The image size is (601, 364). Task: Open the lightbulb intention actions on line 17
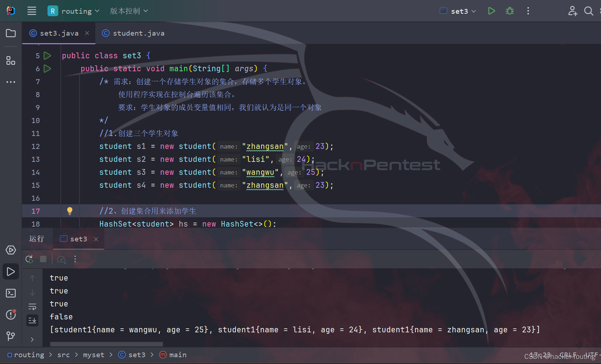(69, 211)
